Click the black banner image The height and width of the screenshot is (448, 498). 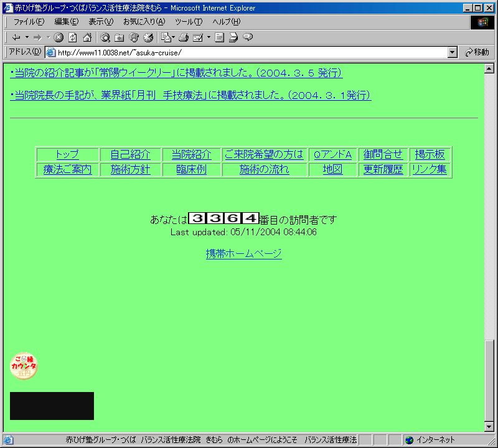[x=52, y=406]
